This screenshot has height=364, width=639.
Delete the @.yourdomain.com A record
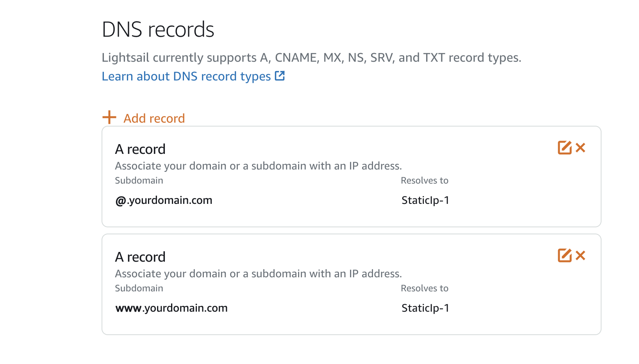point(581,148)
